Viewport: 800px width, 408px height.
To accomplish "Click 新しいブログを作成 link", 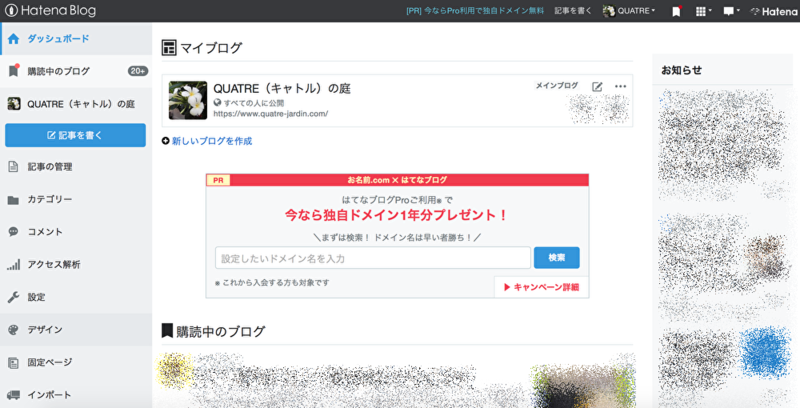I will 212,141.
